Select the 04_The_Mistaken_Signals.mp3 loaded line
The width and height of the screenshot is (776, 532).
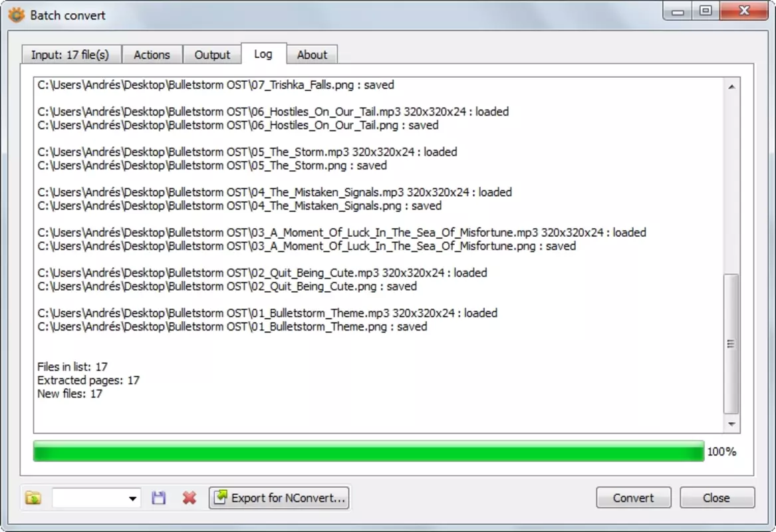tap(274, 192)
